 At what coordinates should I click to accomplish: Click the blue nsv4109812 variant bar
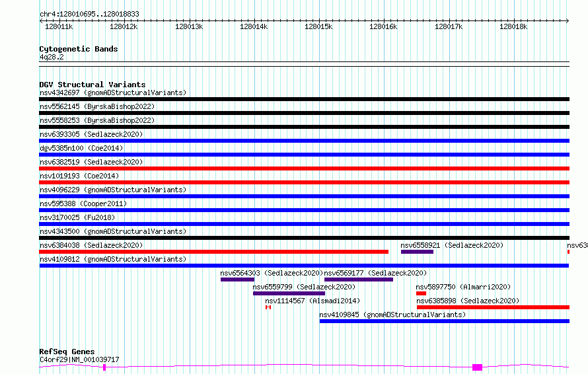pyautogui.click(x=304, y=266)
